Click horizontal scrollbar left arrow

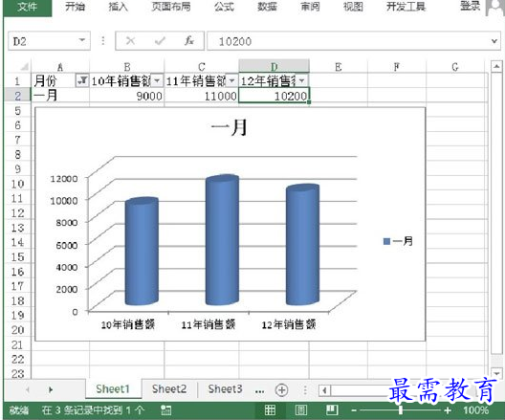(x=324, y=390)
